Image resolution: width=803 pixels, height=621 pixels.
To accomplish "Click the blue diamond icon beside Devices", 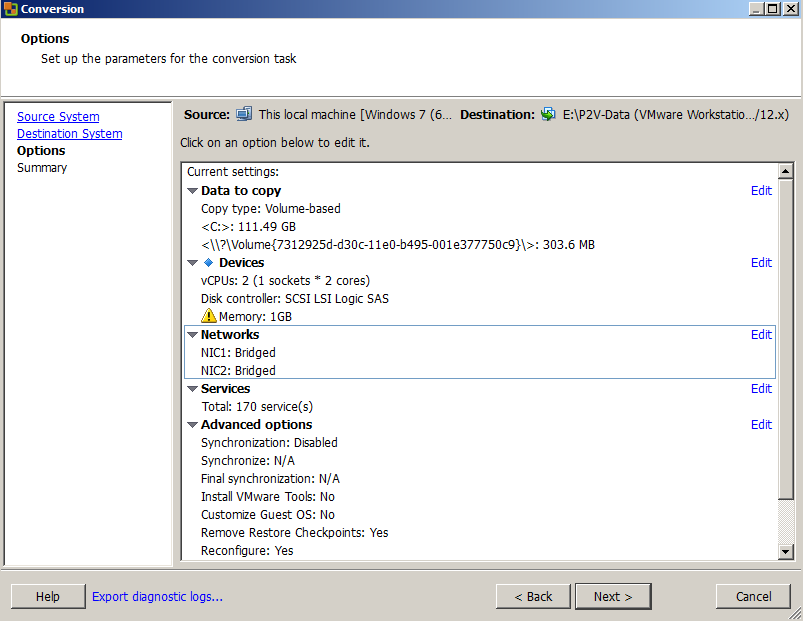I will click(208, 263).
